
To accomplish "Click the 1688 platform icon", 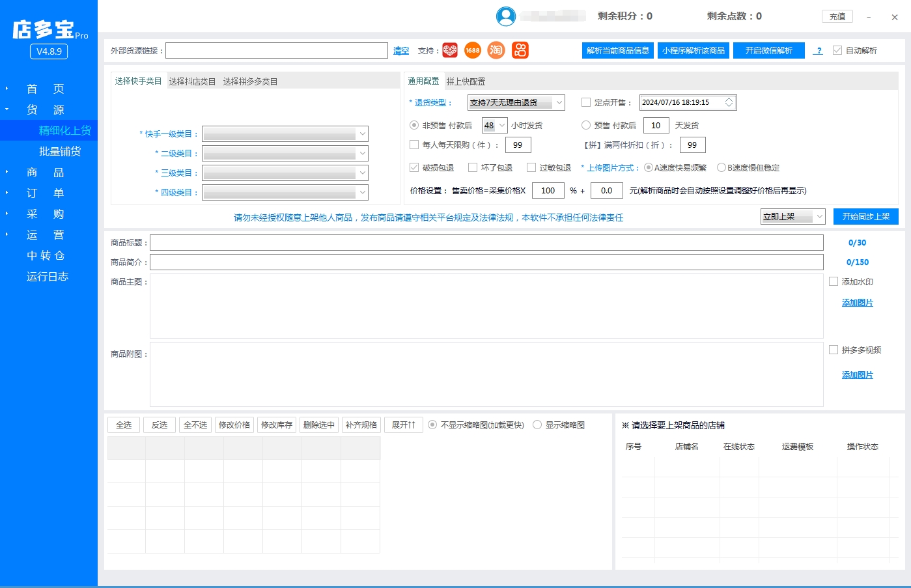I will coord(473,50).
